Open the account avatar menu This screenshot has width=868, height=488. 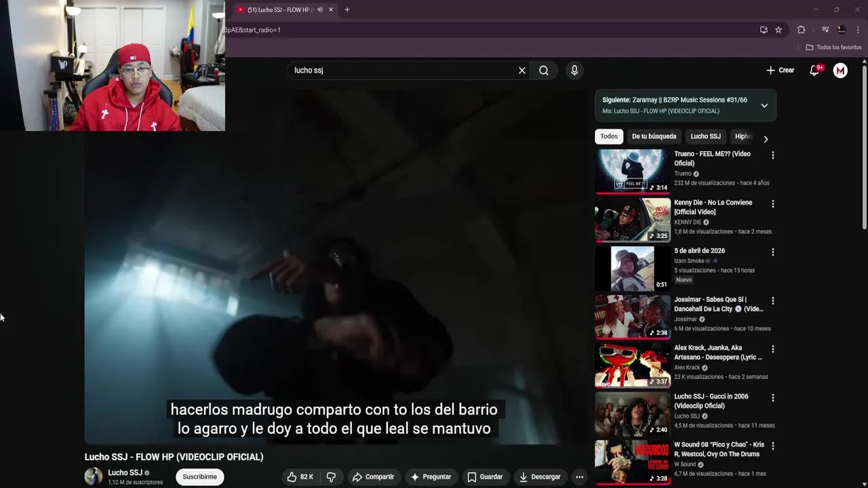pos(840,70)
